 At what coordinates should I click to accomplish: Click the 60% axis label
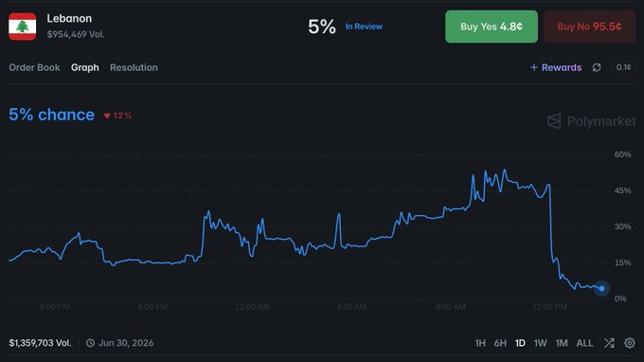622,154
